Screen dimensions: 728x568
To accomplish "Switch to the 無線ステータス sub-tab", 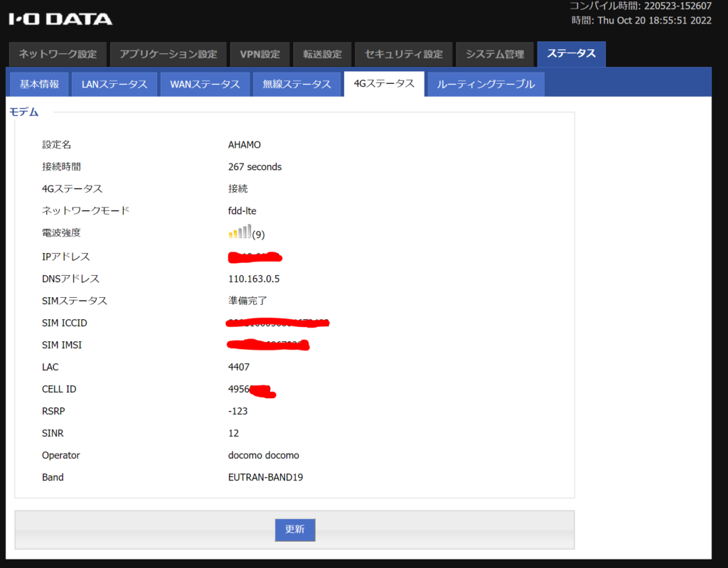I will (x=296, y=84).
